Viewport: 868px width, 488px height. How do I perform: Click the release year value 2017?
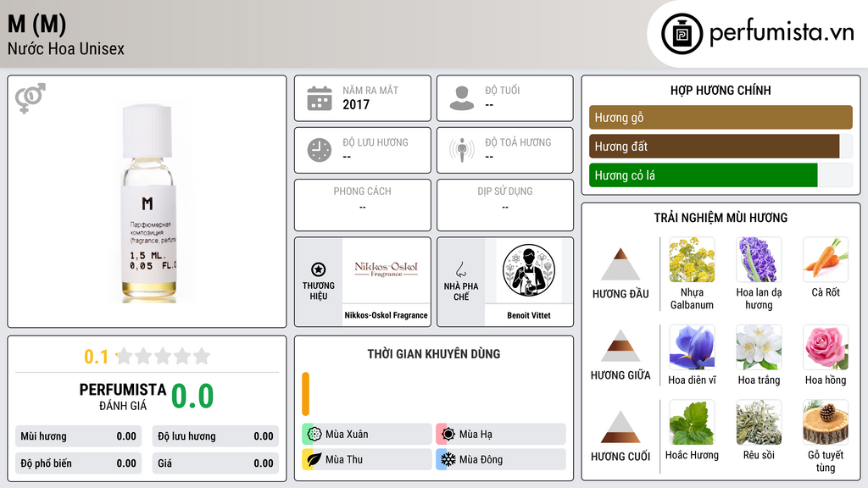(356, 104)
